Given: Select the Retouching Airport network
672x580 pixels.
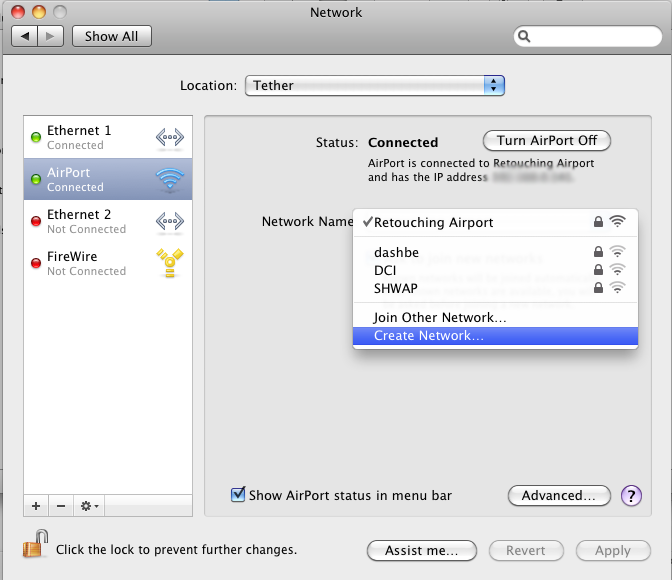Looking at the screenshot, I should click(x=495, y=222).
